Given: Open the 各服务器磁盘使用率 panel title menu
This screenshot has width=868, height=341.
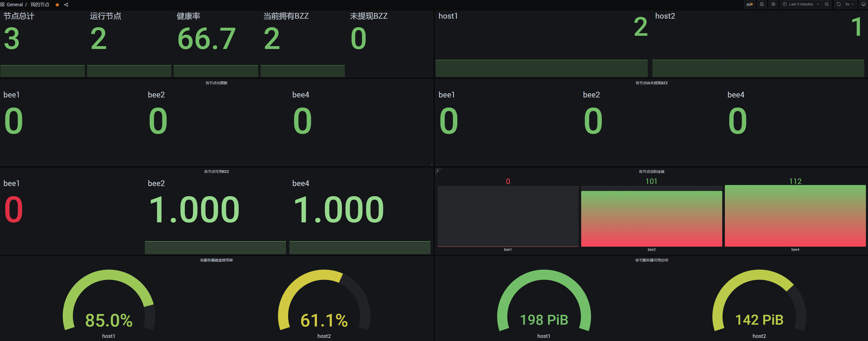Looking at the screenshot, I should point(216,260).
